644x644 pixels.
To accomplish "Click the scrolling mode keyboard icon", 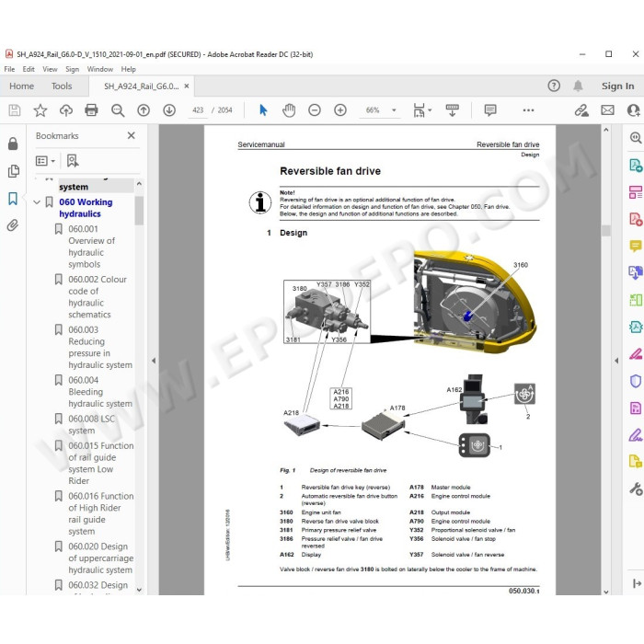I will 453,110.
